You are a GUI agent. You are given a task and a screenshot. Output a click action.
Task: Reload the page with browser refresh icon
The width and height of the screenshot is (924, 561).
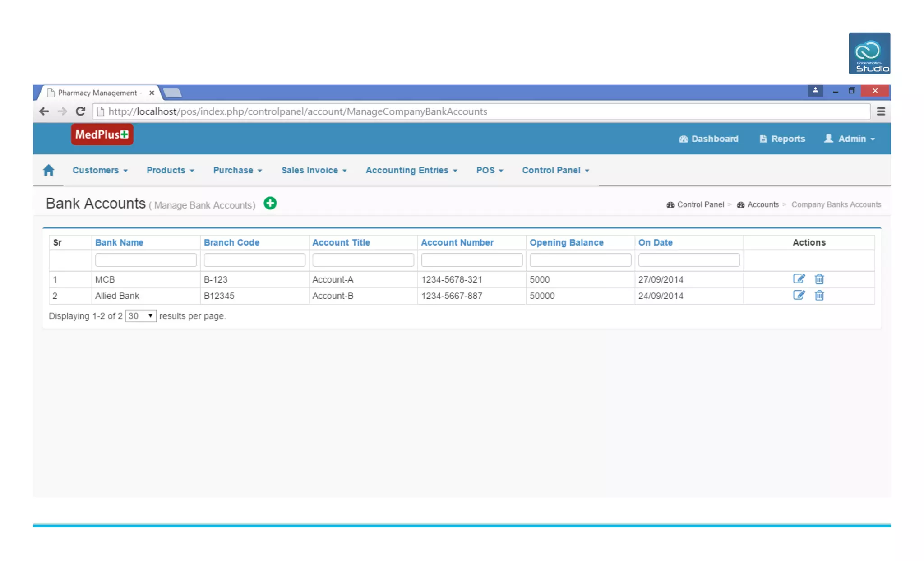(x=80, y=111)
